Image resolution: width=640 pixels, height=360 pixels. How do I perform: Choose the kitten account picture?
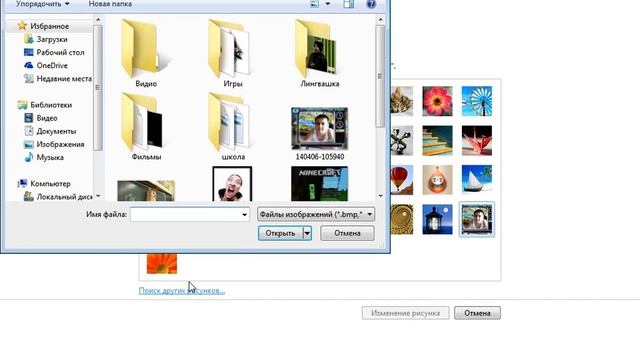coord(402,101)
